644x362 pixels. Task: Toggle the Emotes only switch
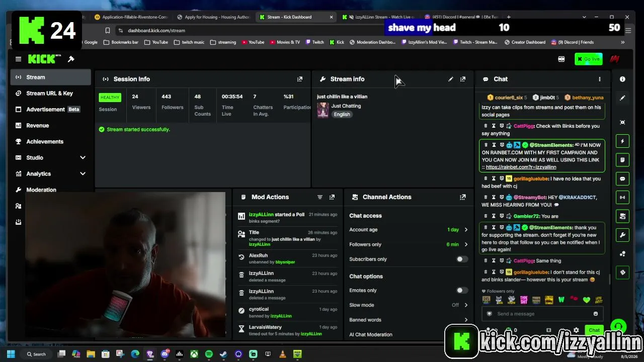[x=461, y=290]
